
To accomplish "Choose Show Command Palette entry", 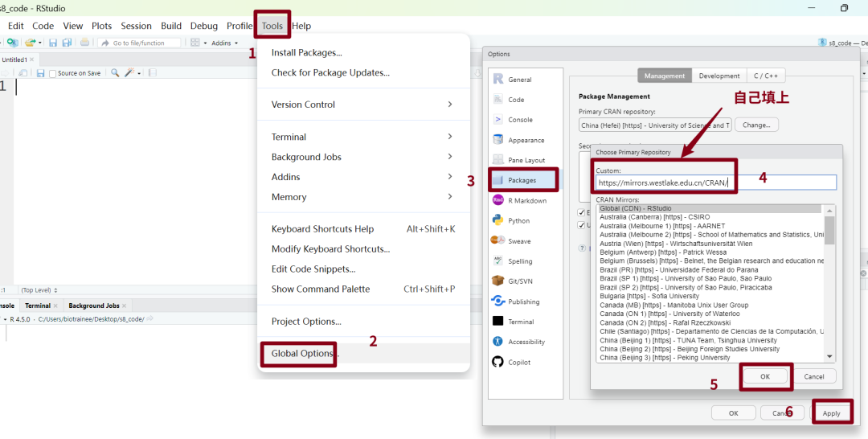I will pos(362,289).
